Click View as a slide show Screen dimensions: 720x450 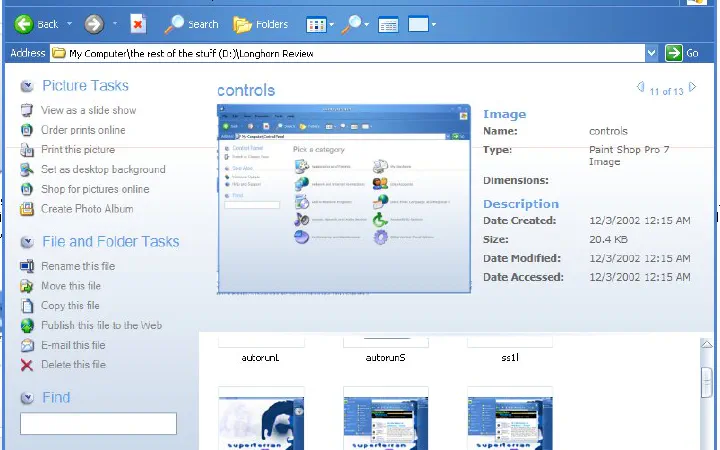88,110
